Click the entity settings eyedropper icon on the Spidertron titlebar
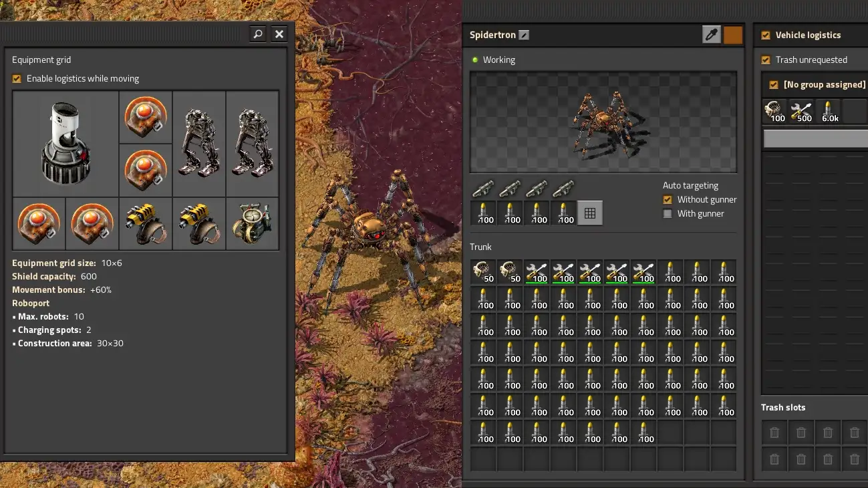 click(710, 34)
